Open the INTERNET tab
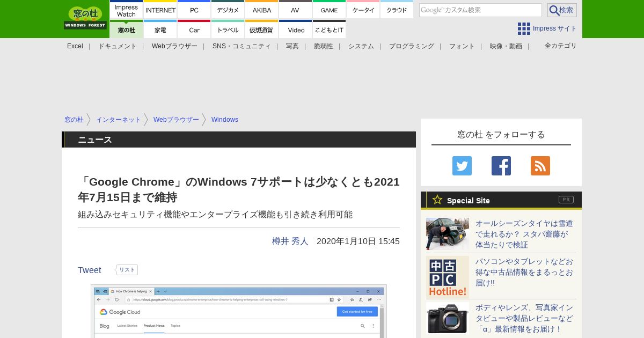Screen dimensions: 644x338 pyautogui.click(x=160, y=10)
